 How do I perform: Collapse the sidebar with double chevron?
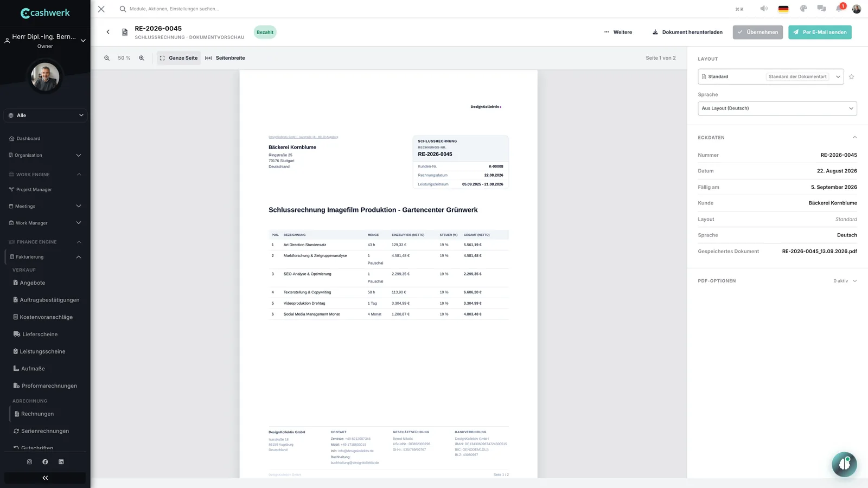click(x=45, y=478)
